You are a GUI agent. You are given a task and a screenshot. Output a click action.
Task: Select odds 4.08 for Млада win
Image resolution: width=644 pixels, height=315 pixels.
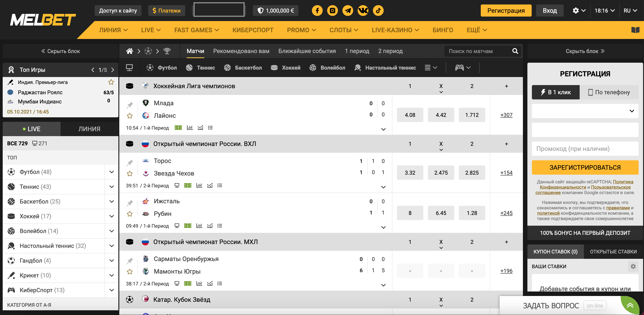(410, 115)
